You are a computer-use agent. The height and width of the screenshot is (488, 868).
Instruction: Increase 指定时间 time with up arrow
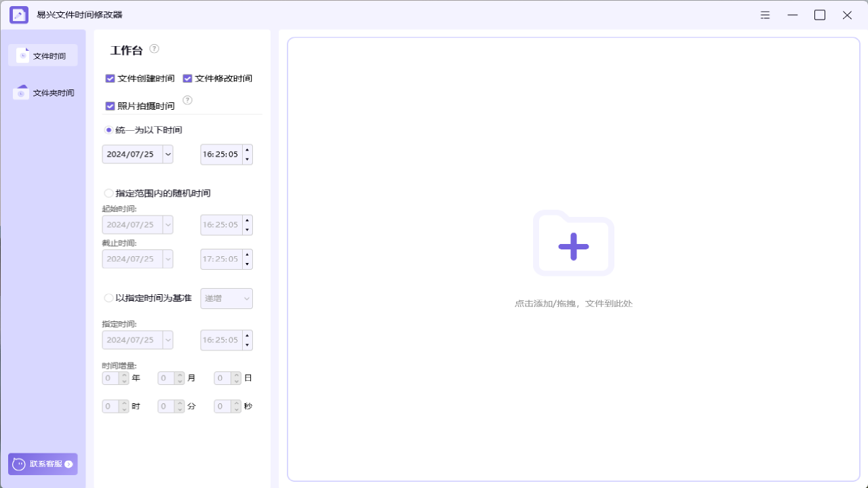coord(248,335)
